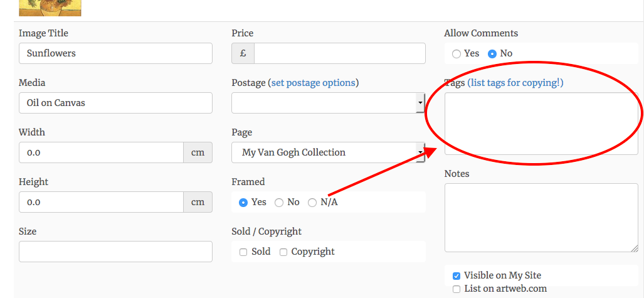
Task: Click the Width value field
Action: click(101, 152)
